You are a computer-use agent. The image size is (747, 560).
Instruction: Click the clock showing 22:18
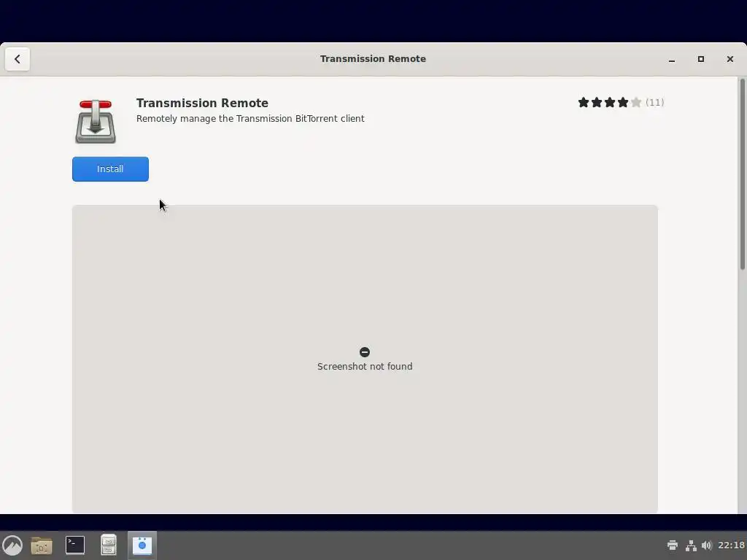tap(731, 545)
